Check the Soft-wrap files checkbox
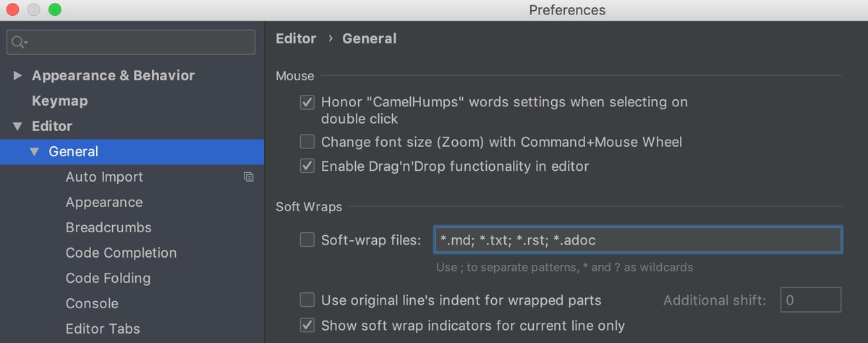The width and height of the screenshot is (868, 343). point(307,240)
